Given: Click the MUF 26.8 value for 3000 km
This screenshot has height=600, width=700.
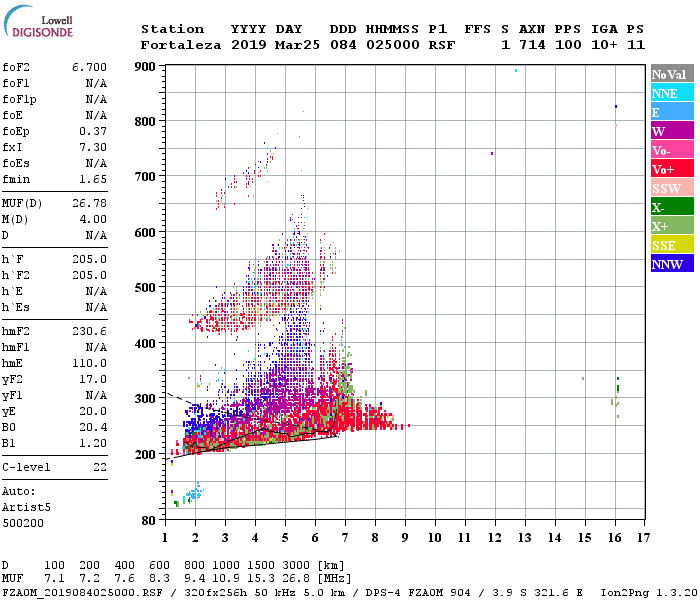Looking at the screenshot, I should click(296, 579).
